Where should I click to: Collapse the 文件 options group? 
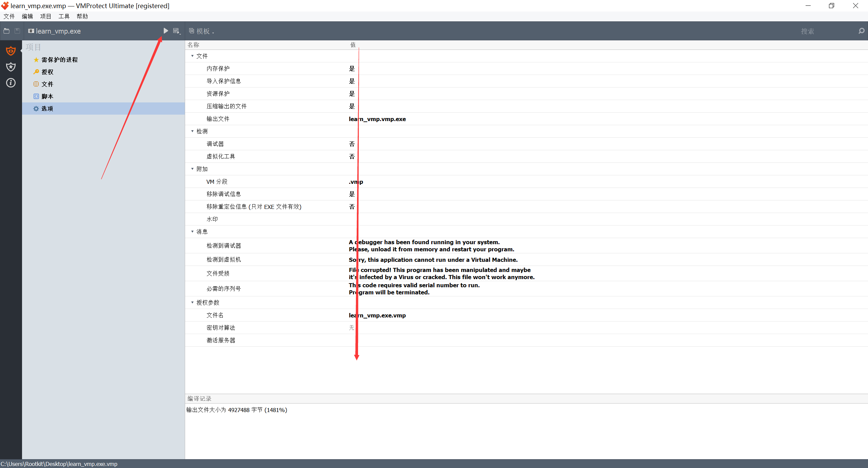(192, 56)
